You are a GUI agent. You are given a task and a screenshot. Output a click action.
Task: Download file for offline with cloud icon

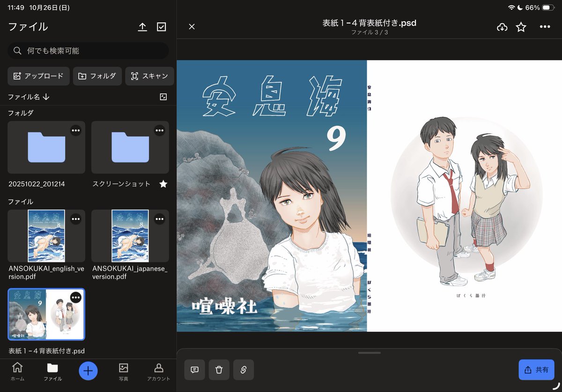pos(502,27)
